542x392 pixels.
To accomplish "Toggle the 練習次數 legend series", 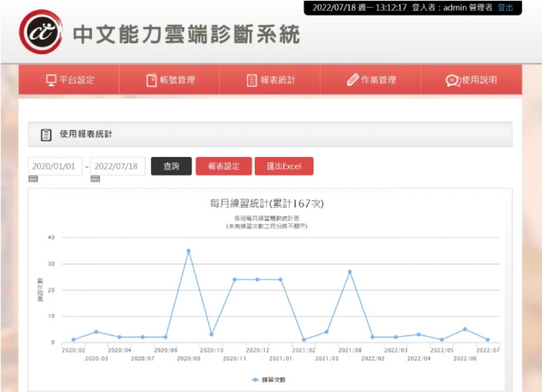I will click(268, 380).
